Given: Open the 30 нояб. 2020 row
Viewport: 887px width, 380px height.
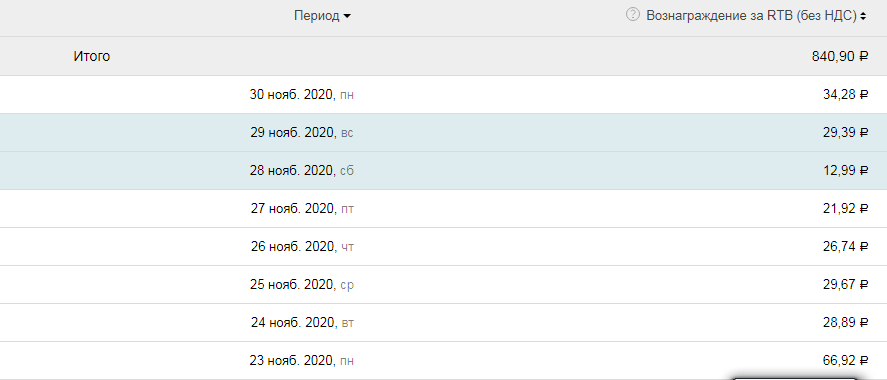Looking at the screenshot, I should [x=444, y=94].
